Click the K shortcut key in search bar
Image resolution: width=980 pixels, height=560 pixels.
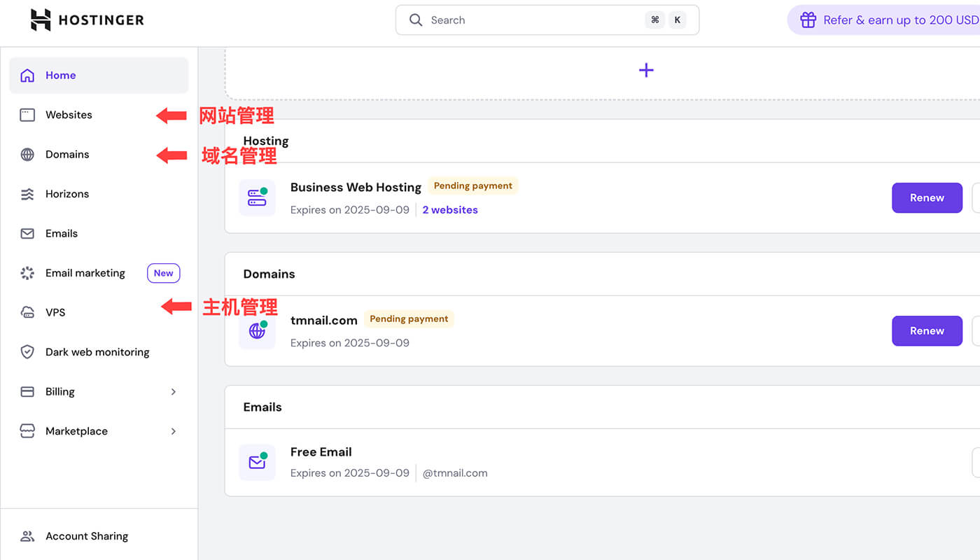[x=677, y=20]
